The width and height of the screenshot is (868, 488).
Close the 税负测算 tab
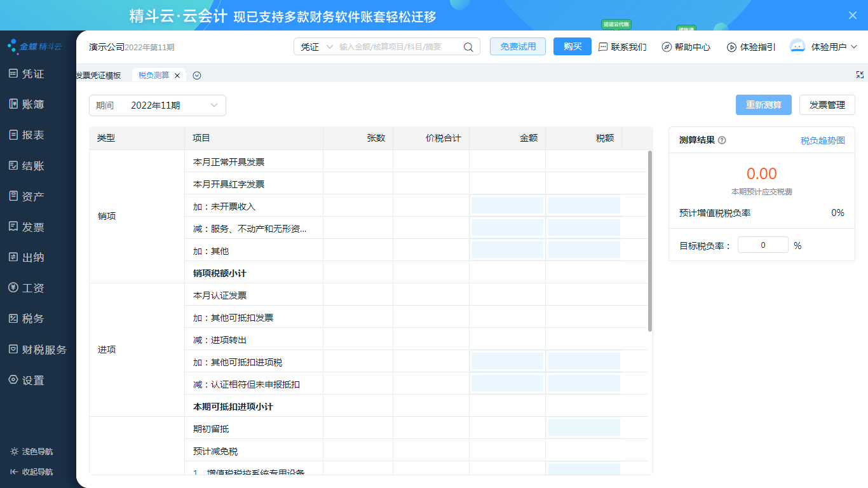click(x=177, y=76)
